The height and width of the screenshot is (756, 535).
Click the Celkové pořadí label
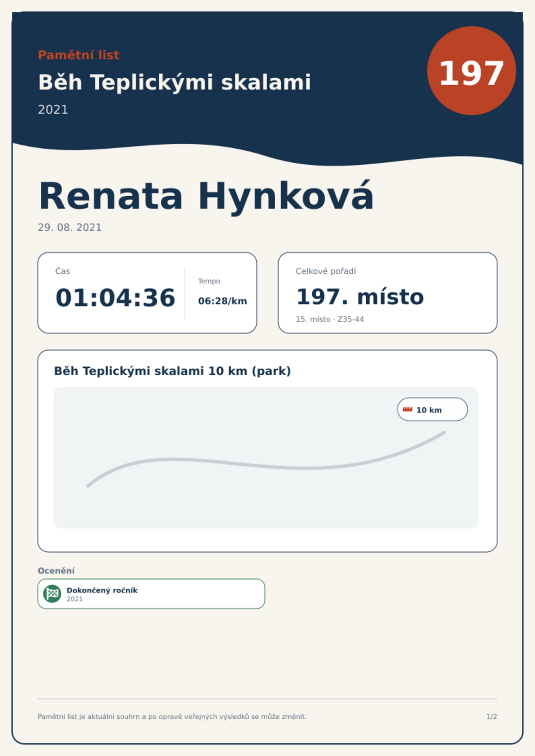[x=326, y=271]
